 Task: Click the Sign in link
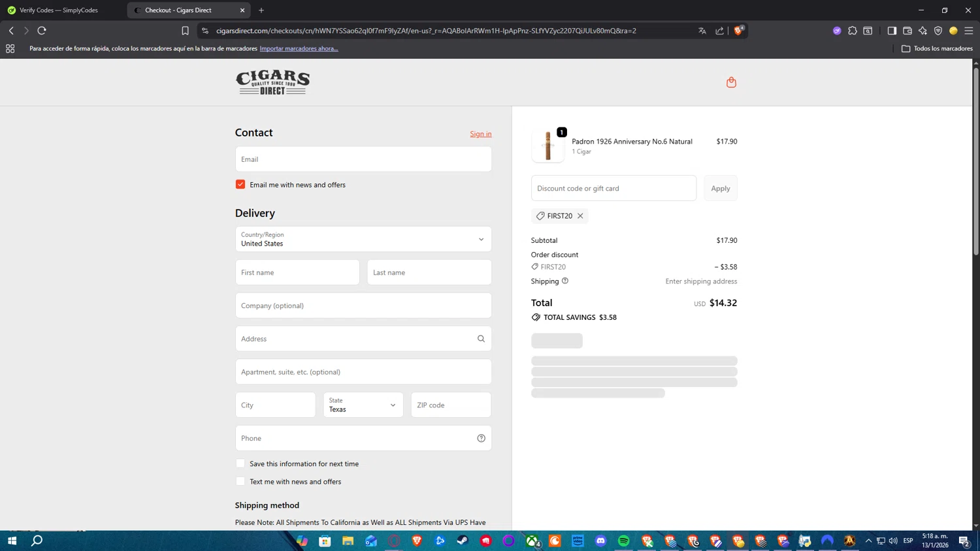coord(481,134)
